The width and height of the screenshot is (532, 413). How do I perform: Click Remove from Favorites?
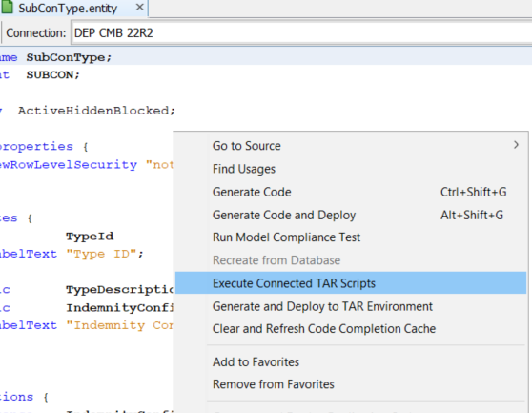(351, 384)
